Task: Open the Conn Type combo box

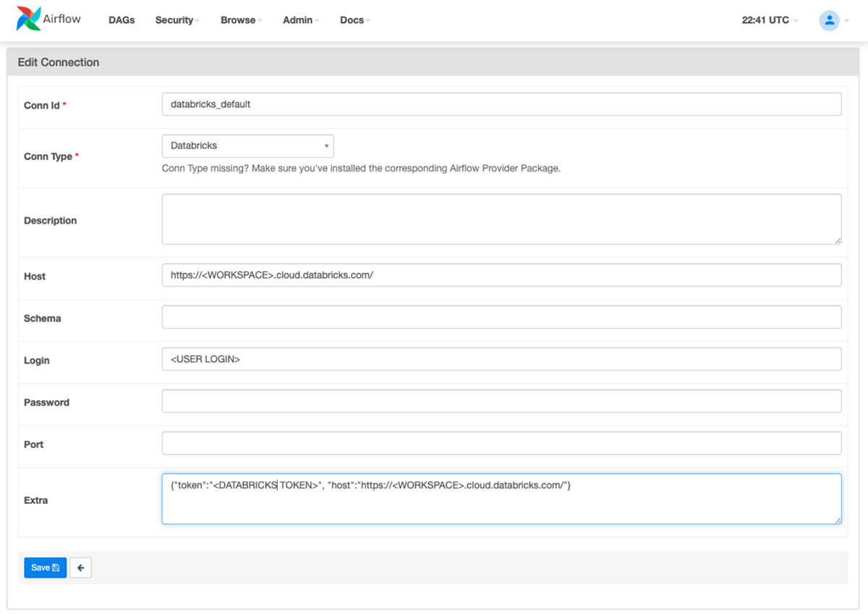Action: pyautogui.click(x=247, y=145)
